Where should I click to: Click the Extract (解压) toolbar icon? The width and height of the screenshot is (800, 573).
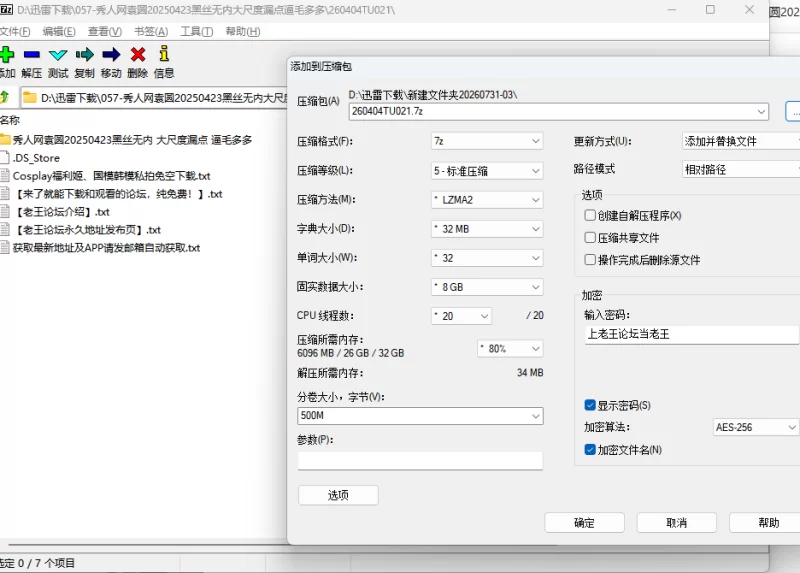click(32, 55)
